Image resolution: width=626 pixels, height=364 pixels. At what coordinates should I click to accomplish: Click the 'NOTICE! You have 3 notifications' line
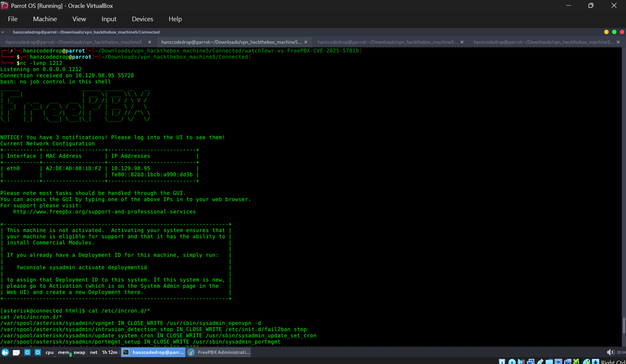click(113, 137)
